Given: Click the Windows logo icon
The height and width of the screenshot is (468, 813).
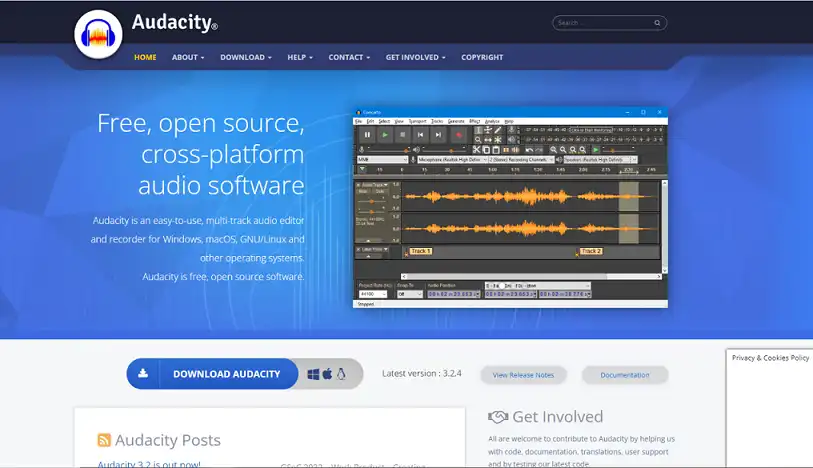Looking at the screenshot, I should click(x=313, y=374).
